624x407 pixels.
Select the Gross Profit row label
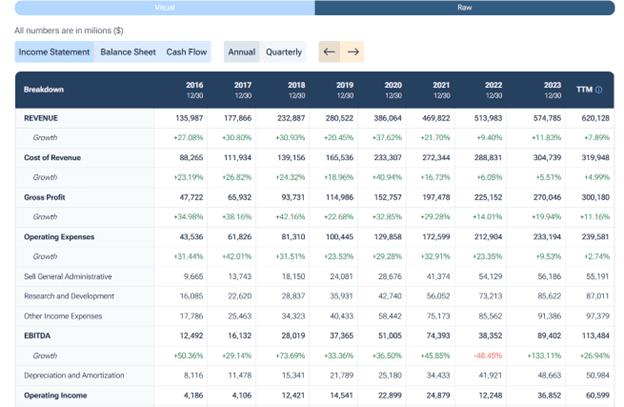click(x=47, y=197)
